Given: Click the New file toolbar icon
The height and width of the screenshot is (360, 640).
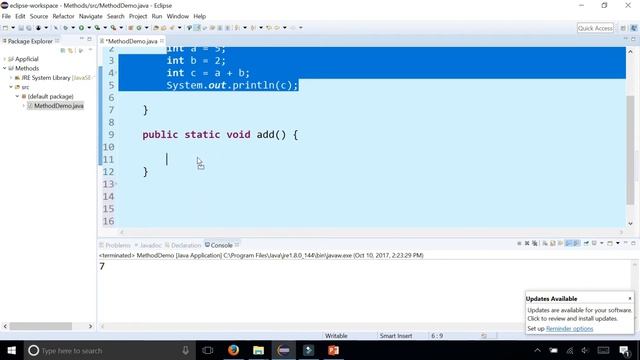Looking at the screenshot, I should point(6,28).
